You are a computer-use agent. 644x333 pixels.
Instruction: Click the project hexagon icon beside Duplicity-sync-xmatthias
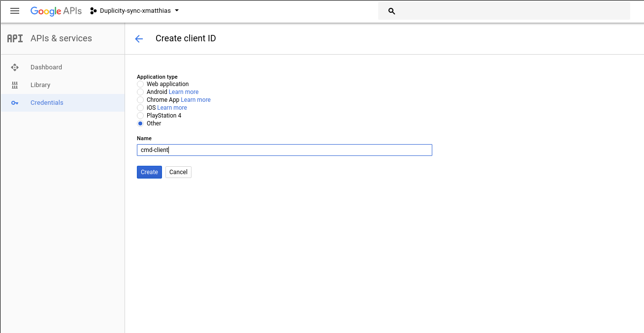[x=94, y=11]
